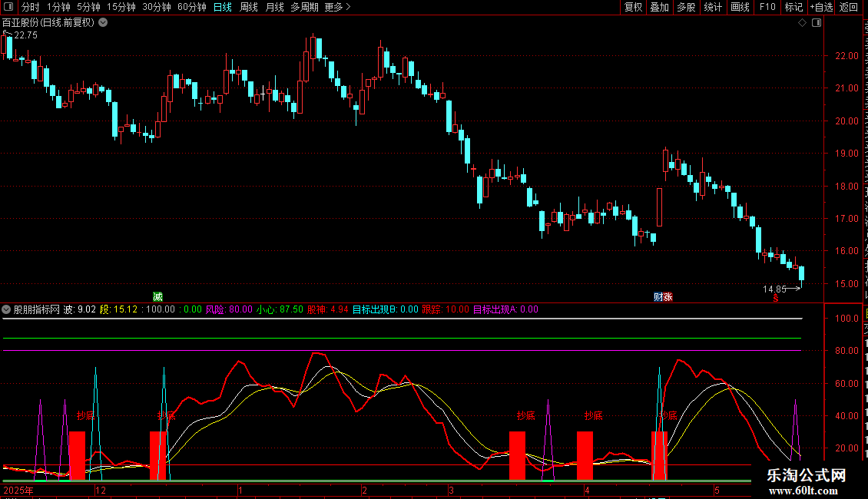Click the 标记 mark button
This screenshot has width=868, height=499.
pos(793,7)
